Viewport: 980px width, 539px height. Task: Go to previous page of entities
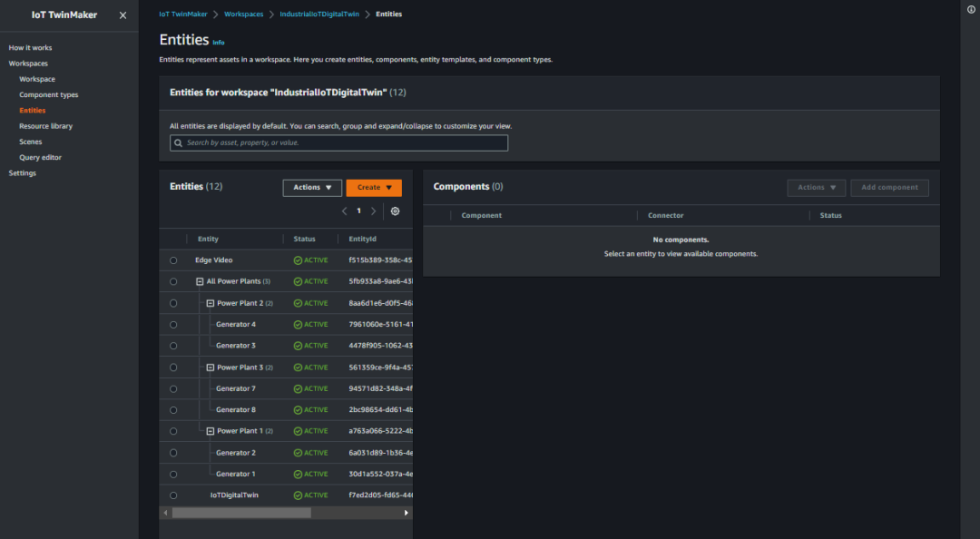[x=345, y=211]
